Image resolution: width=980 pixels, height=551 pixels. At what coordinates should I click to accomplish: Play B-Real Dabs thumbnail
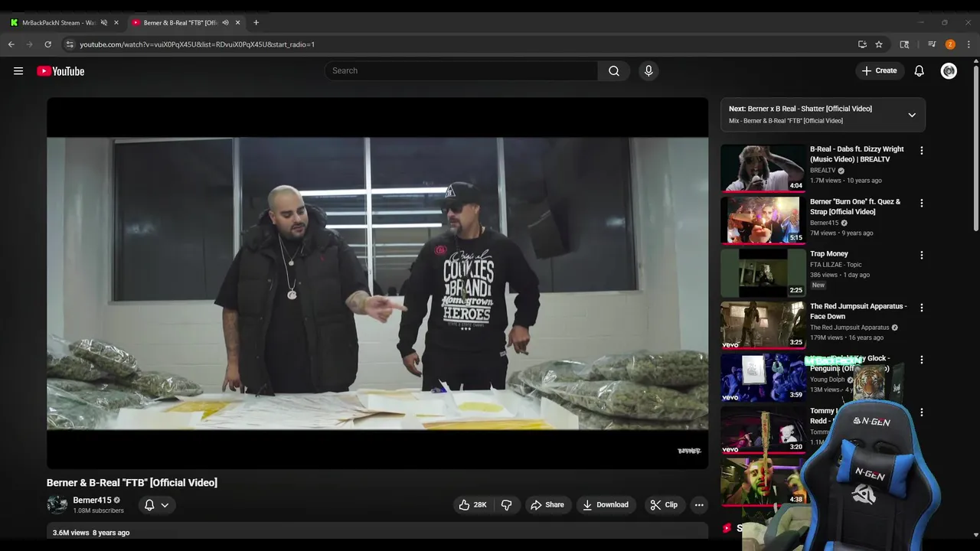[763, 168]
